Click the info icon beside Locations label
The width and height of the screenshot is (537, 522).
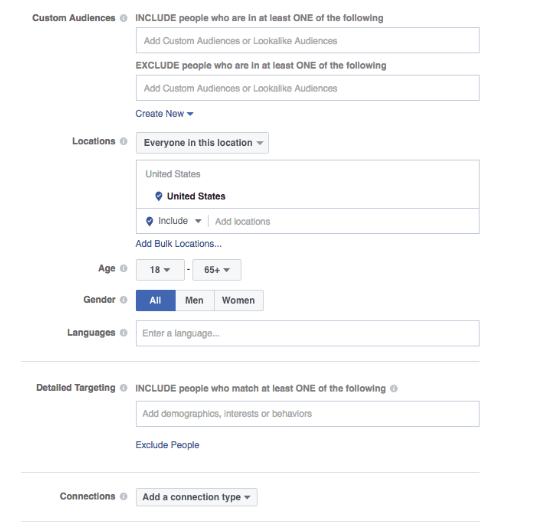pyautogui.click(x=124, y=141)
